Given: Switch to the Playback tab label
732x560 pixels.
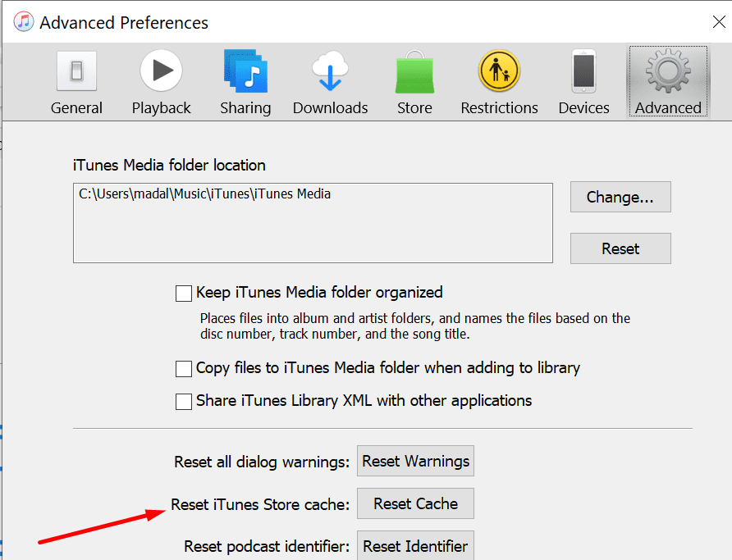Looking at the screenshot, I should pyautogui.click(x=161, y=107).
